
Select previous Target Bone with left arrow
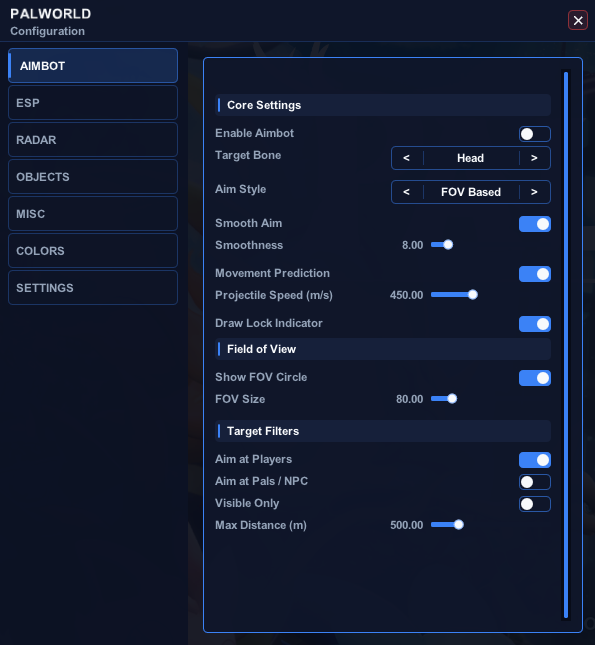click(407, 158)
